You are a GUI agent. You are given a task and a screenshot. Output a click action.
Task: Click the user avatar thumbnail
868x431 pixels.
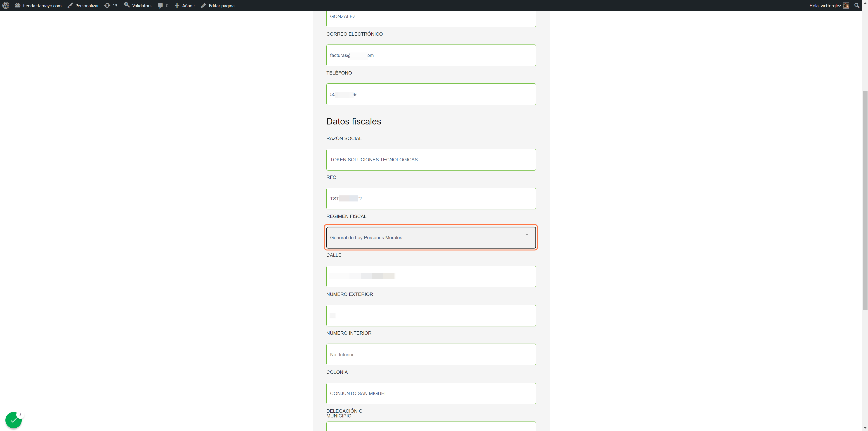(x=846, y=5)
